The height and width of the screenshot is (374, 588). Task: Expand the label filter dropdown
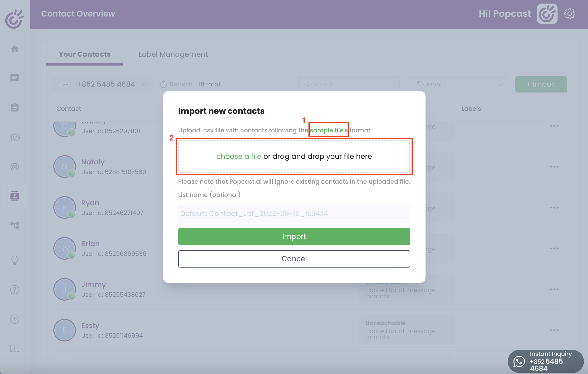pyautogui.click(x=458, y=84)
